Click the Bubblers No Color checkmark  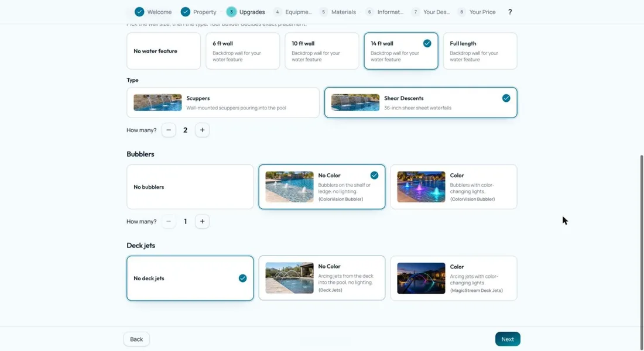[x=374, y=175]
